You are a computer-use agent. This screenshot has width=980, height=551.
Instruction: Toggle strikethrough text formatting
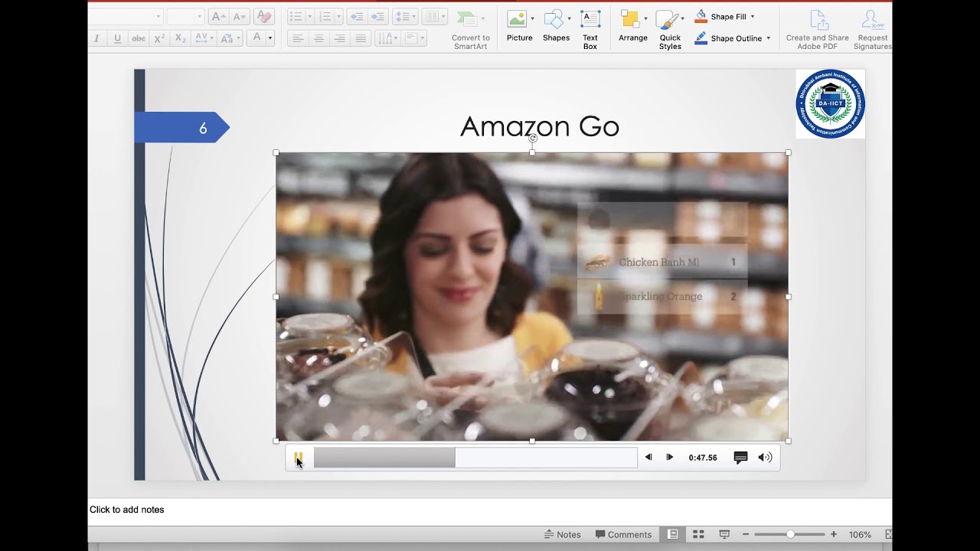point(139,38)
